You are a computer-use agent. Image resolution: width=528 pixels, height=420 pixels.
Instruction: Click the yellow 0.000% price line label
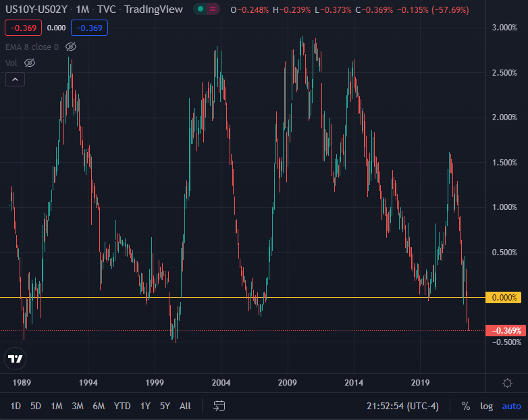click(504, 298)
